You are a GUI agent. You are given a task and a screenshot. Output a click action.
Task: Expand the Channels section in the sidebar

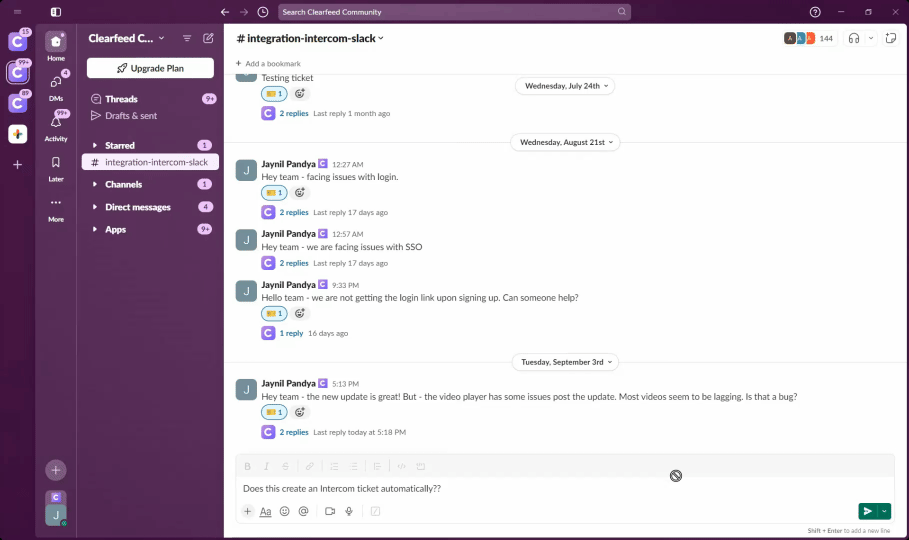123,184
